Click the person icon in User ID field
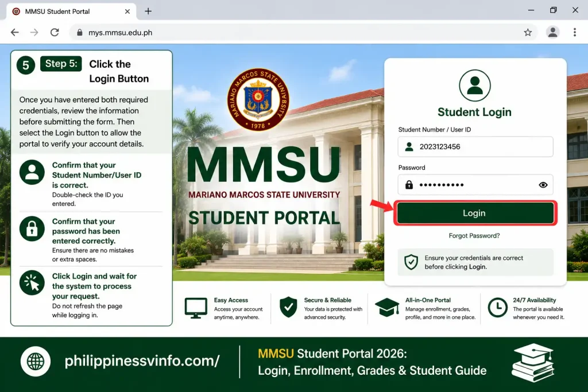588x392 pixels. coord(409,146)
